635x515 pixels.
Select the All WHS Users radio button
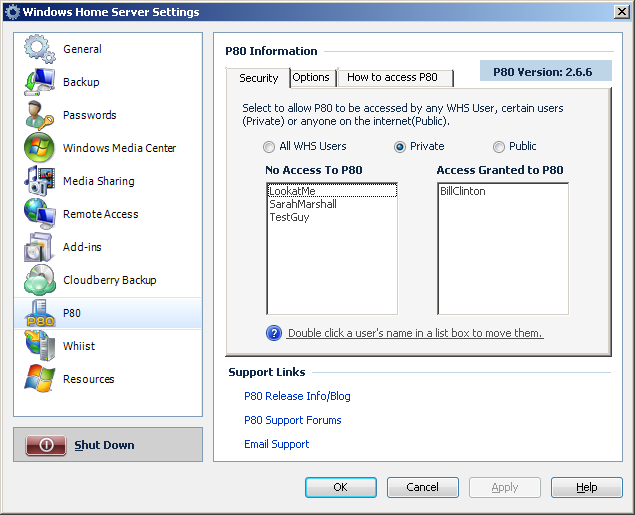click(x=268, y=147)
